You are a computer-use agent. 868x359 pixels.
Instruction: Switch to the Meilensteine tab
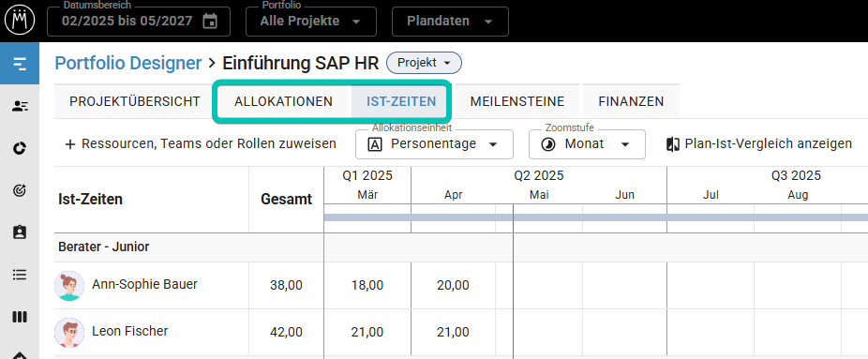[517, 101]
